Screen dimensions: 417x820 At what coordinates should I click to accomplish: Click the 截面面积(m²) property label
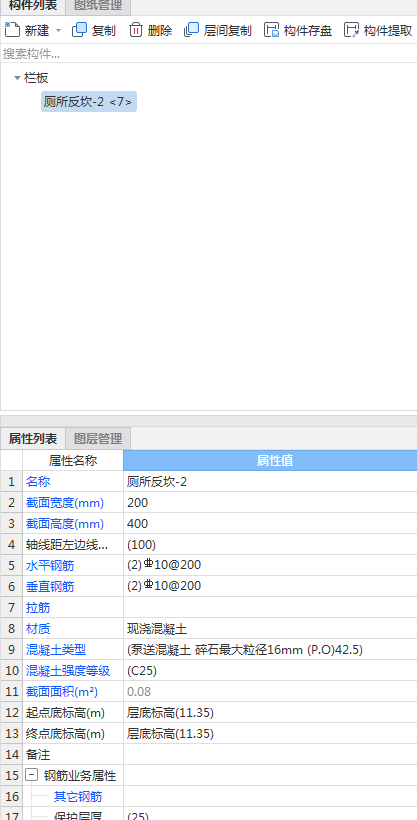pyautogui.click(x=62, y=691)
